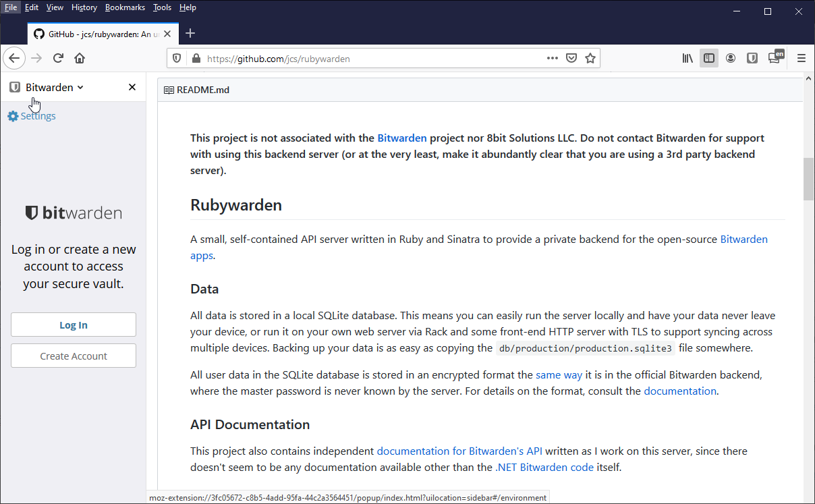The height and width of the screenshot is (504, 815).
Task: Open the View menu
Action: click(x=55, y=7)
